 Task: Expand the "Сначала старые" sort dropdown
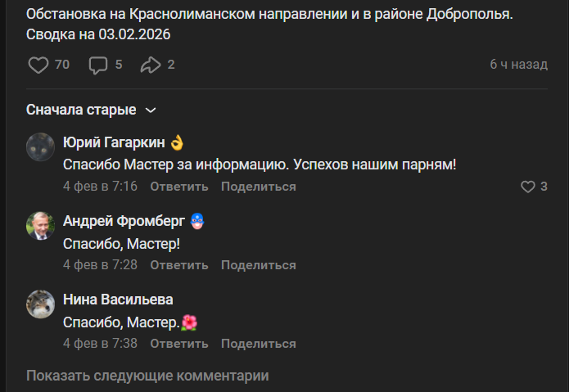coord(90,110)
